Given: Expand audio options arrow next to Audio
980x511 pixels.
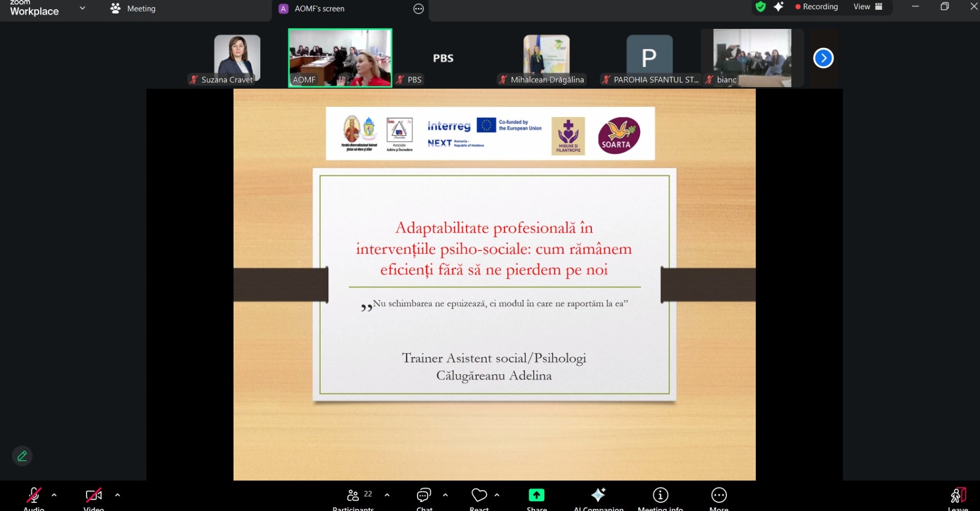Looking at the screenshot, I should coord(54,495).
